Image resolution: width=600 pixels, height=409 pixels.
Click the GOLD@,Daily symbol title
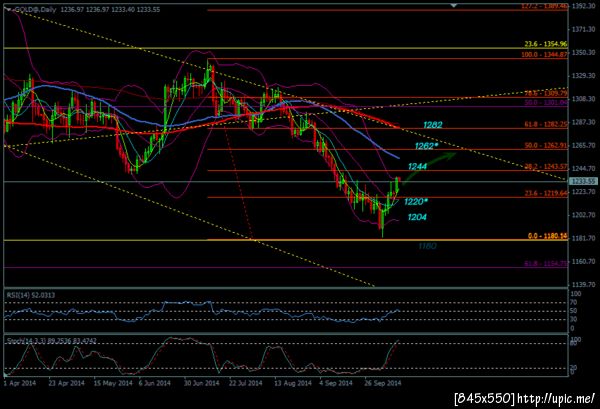(35, 10)
